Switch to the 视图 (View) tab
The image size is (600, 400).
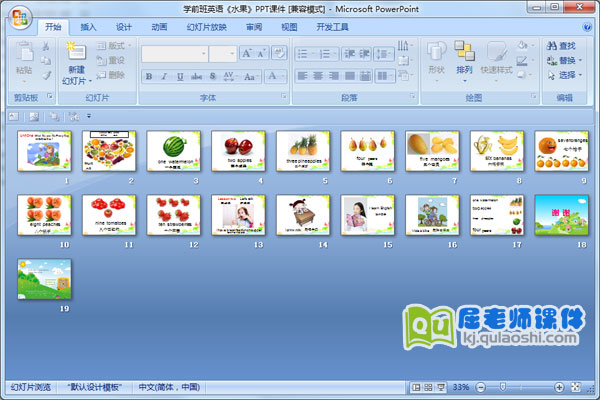tap(289, 27)
